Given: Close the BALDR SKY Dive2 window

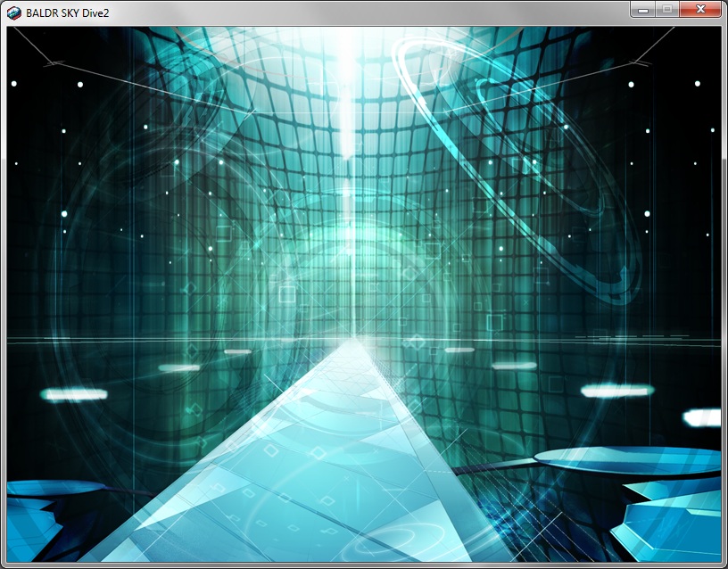Looking at the screenshot, I should coord(700,9).
